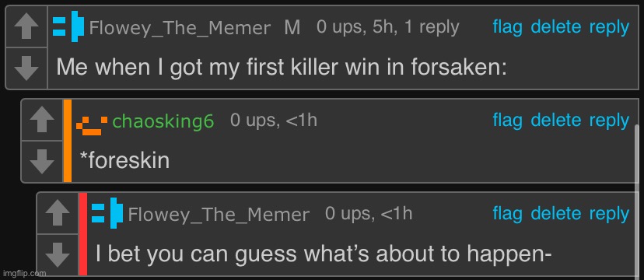Reply to the top forsaken comment
The image size is (644, 280).
610,28
